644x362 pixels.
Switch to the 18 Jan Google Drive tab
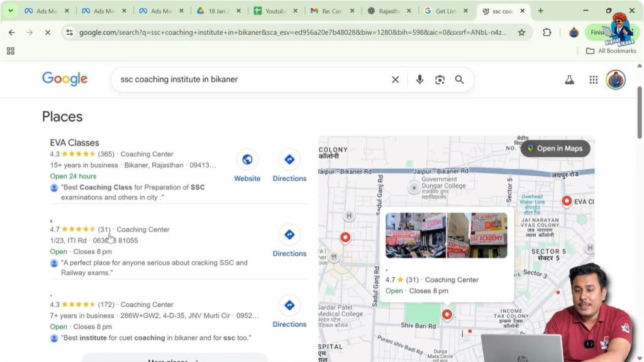218,11
